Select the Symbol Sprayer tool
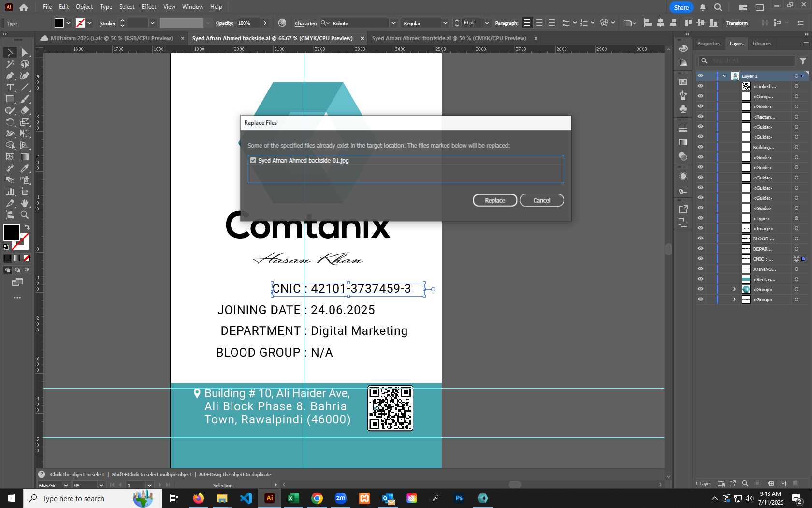The image size is (812, 508). click(x=25, y=180)
